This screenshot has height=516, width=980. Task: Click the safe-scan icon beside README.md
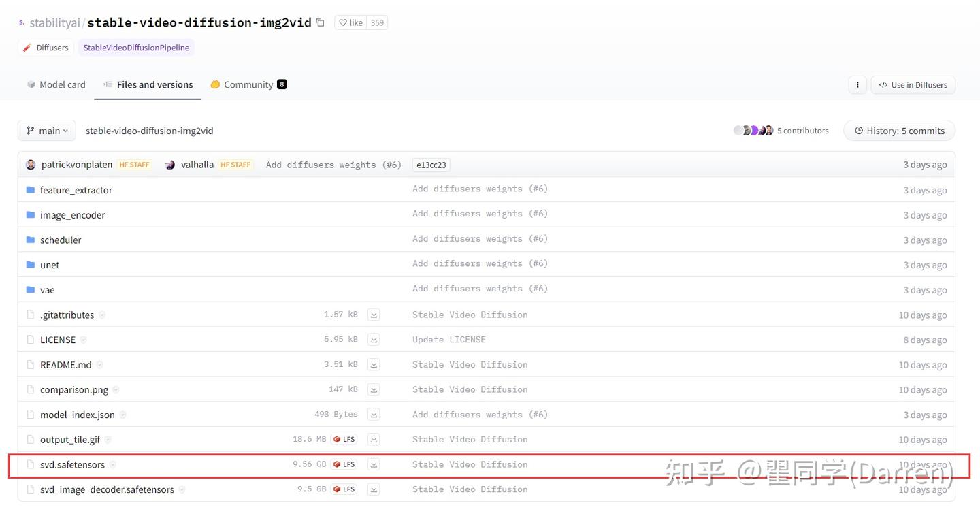coord(99,365)
